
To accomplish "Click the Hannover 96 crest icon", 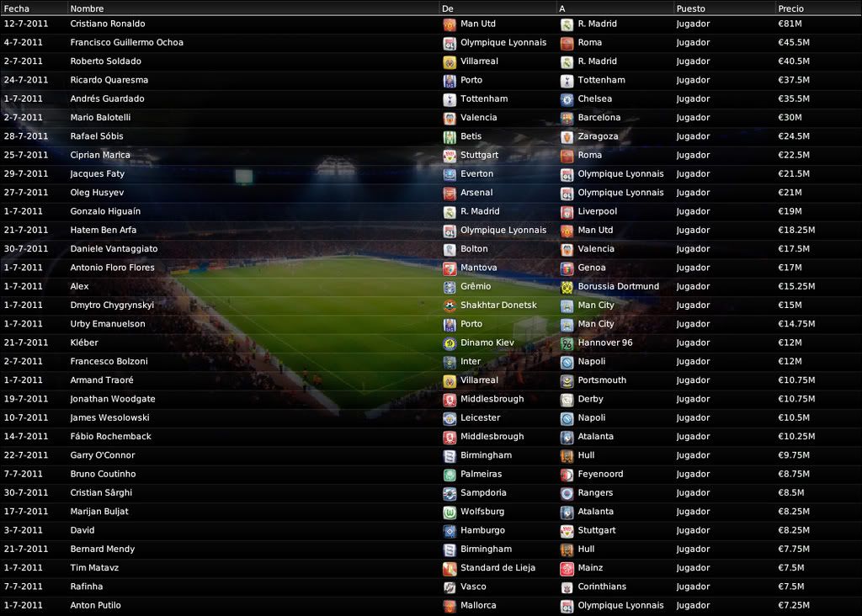I will pyautogui.click(x=567, y=343).
